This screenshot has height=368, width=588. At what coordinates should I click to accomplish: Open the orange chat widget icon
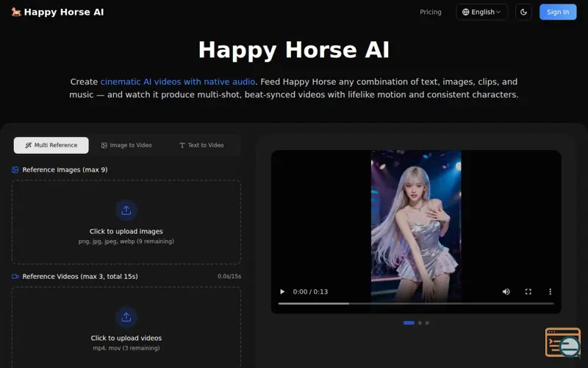click(563, 342)
